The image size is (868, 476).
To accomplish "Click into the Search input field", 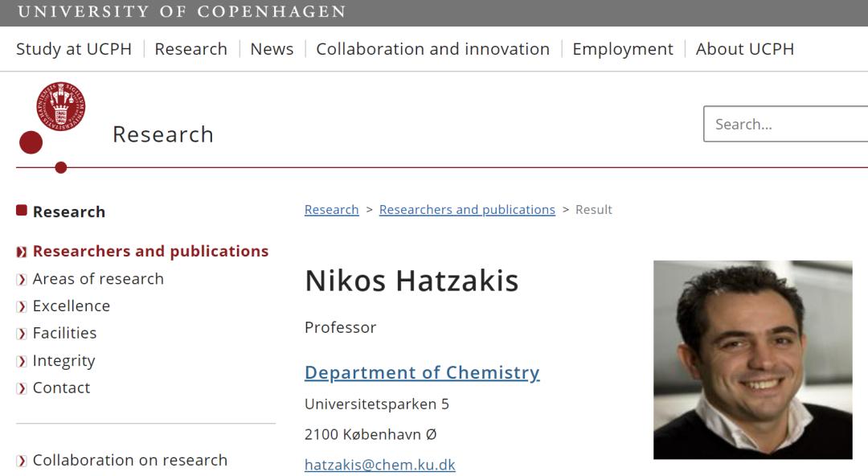I will click(x=788, y=124).
